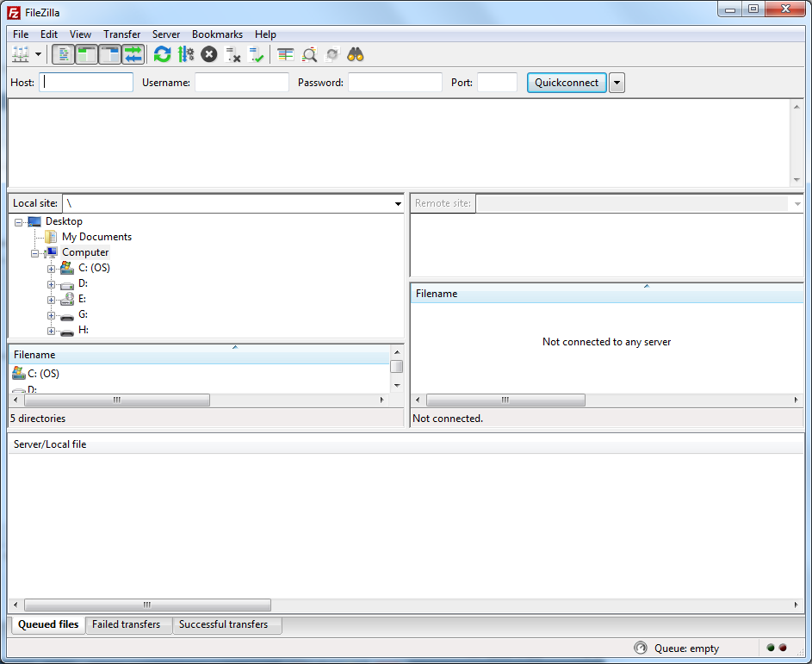The width and height of the screenshot is (812, 664).
Task: Toggle the transfer queue display
Action: click(133, 54)
